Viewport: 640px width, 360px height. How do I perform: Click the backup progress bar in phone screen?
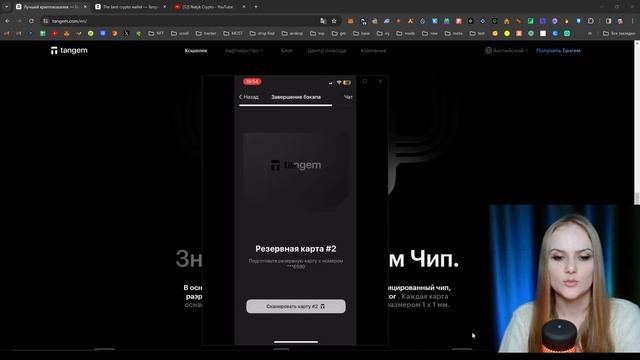[x=285, y=105]
